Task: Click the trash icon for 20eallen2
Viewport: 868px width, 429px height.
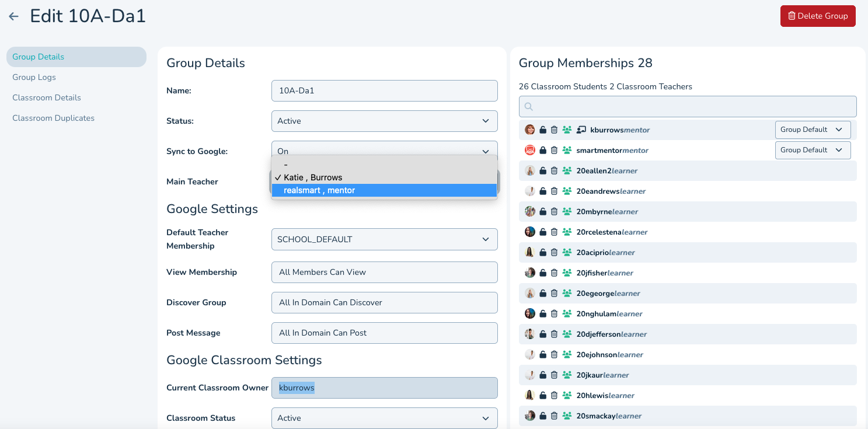Action: (554, 170)
